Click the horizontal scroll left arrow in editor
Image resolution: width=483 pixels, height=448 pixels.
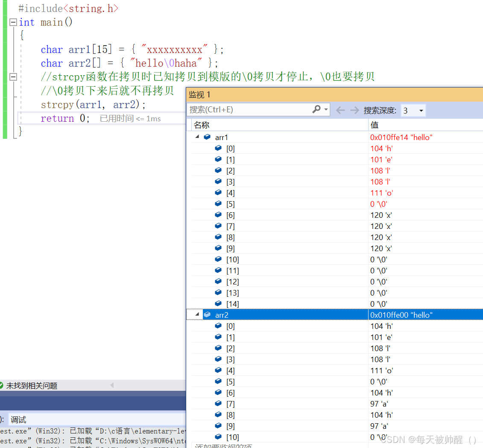tap(112, 385)
